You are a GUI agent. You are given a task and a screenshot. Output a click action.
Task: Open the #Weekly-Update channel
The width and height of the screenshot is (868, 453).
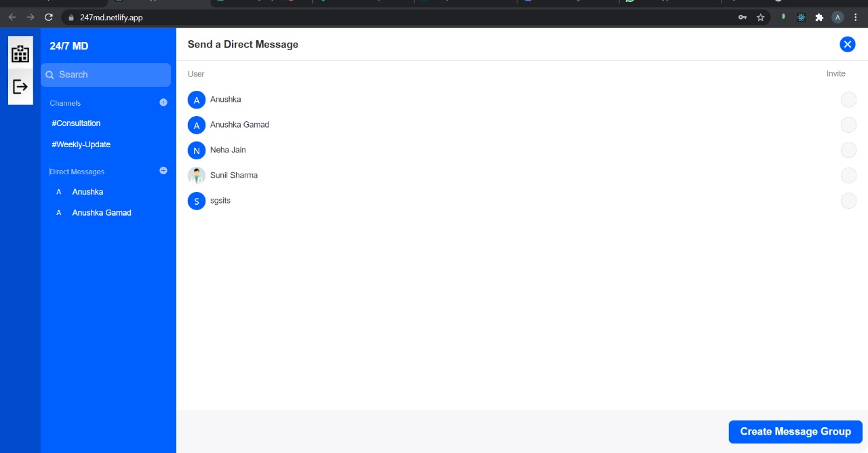tap(81, 144)
